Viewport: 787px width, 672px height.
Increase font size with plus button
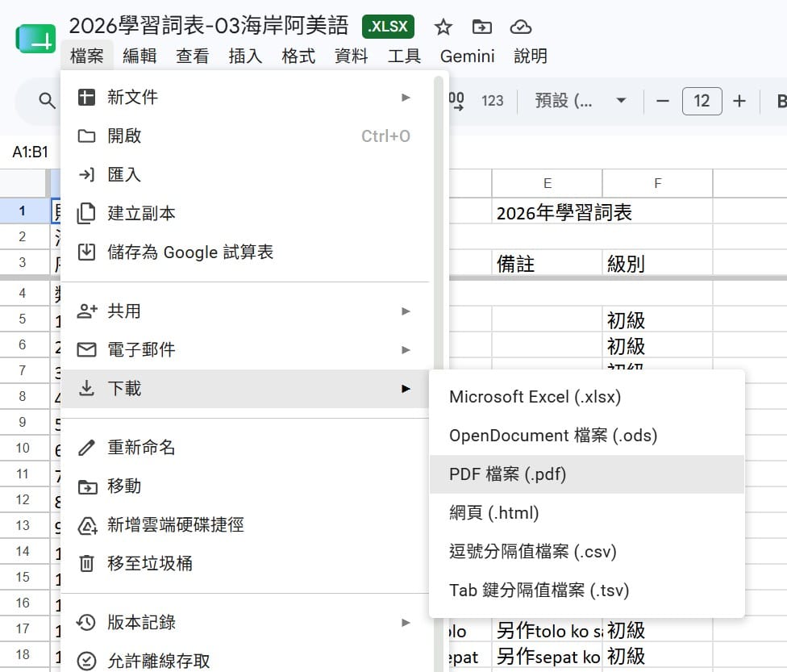point(739,101)
